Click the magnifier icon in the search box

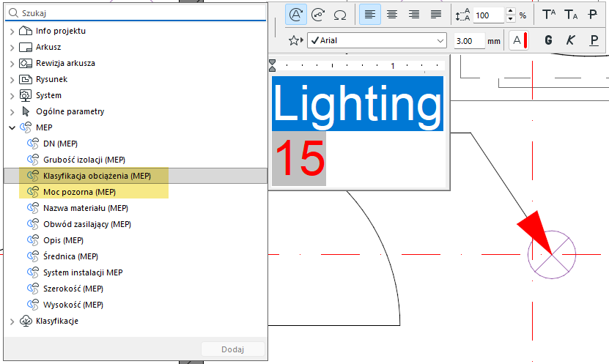[x=14, y=13]
